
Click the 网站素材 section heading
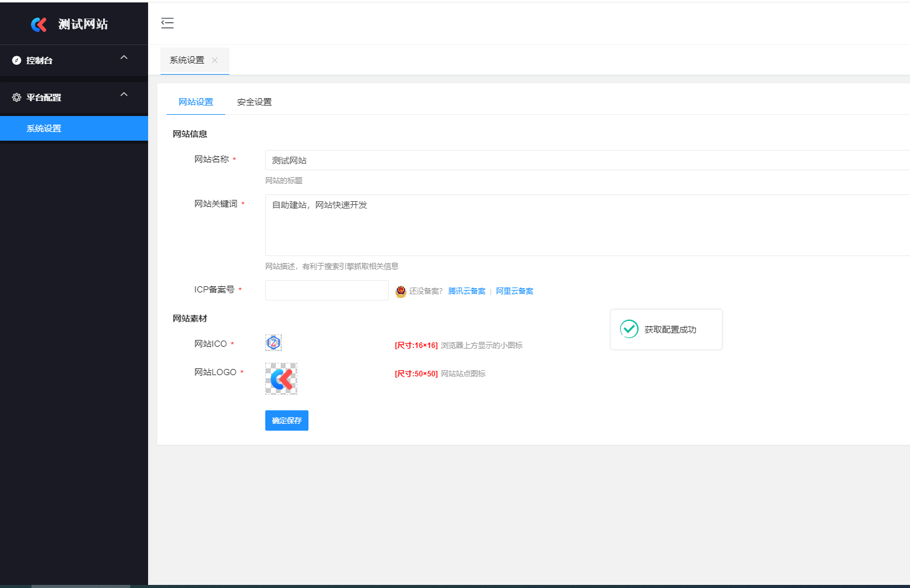pyautogui.click(x=190, y=318)
